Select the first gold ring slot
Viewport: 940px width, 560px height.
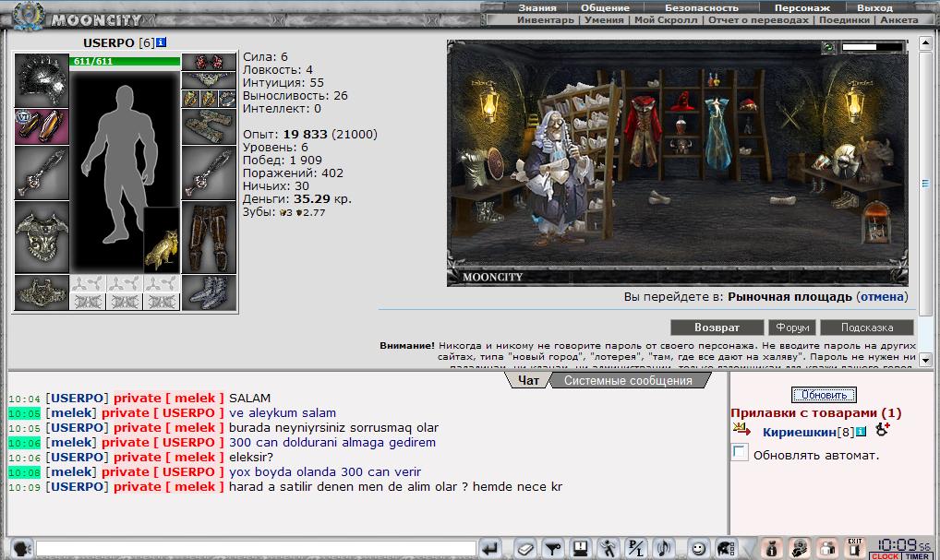(x=190, y=98)
